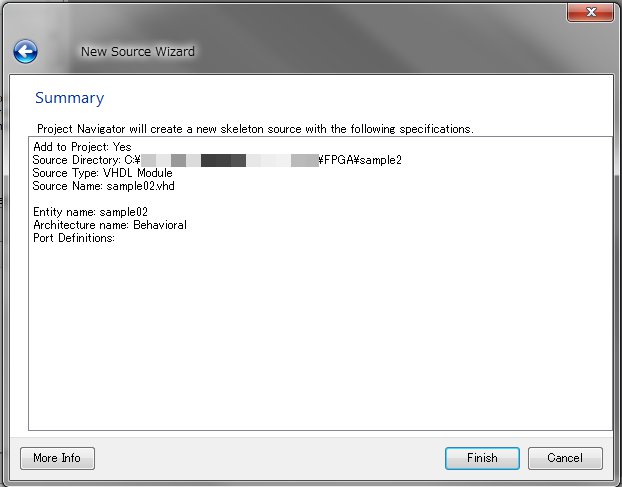Viewport: 622px width, 487px height.
Task: Select the 'Architecture name: Behavioral' line
Action: coord(109,225)
